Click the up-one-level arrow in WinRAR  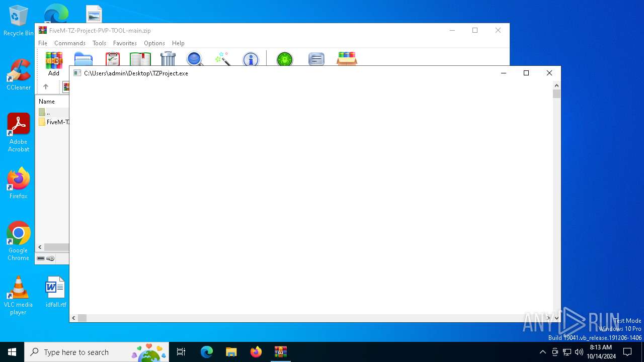pyautogui.click(x=46, y=87)
